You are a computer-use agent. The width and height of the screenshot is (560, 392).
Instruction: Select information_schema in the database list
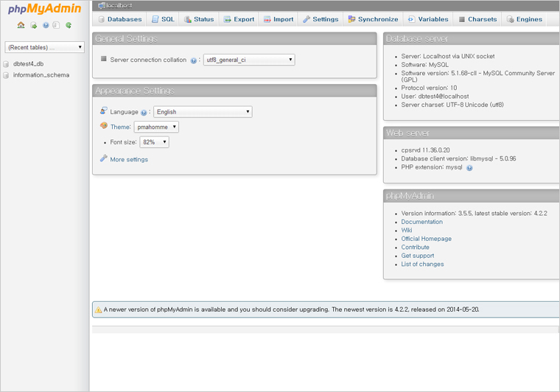(41, 75)
